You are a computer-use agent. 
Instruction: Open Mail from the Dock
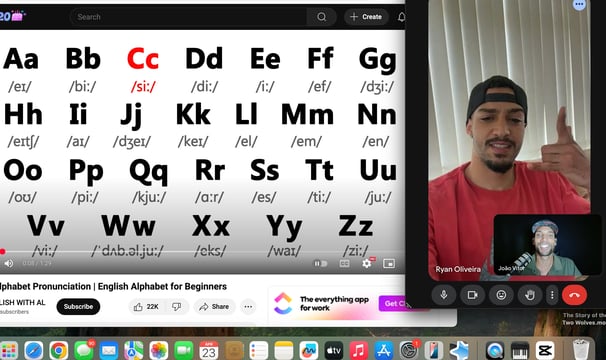[109, 351]
